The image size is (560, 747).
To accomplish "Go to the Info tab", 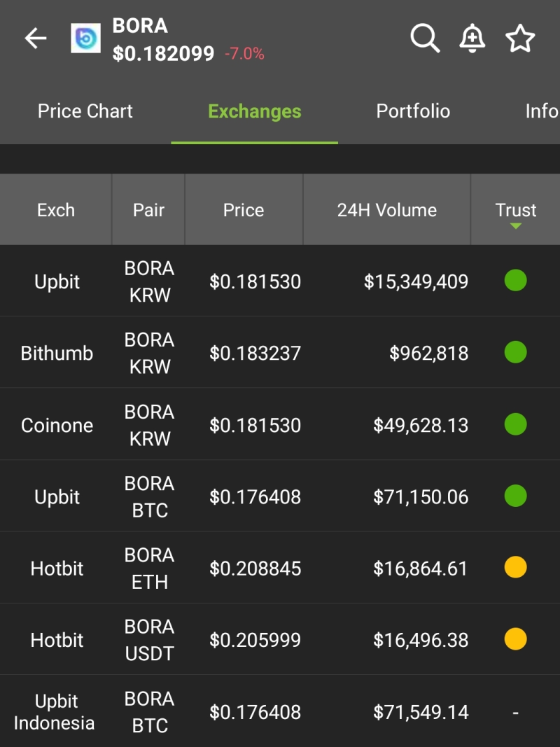I will (x=541, y=111).
